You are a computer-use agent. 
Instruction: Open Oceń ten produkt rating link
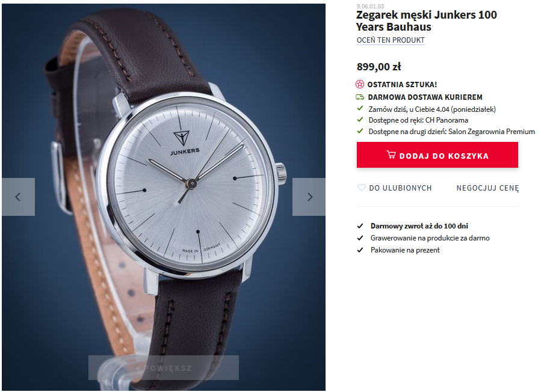(391, 40)
